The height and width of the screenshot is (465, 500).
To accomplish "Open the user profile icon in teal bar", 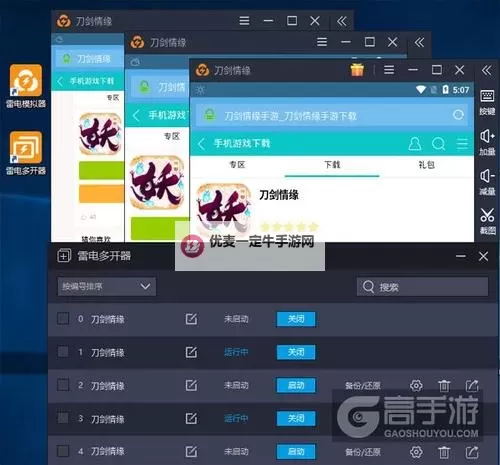I will (415, 144).
